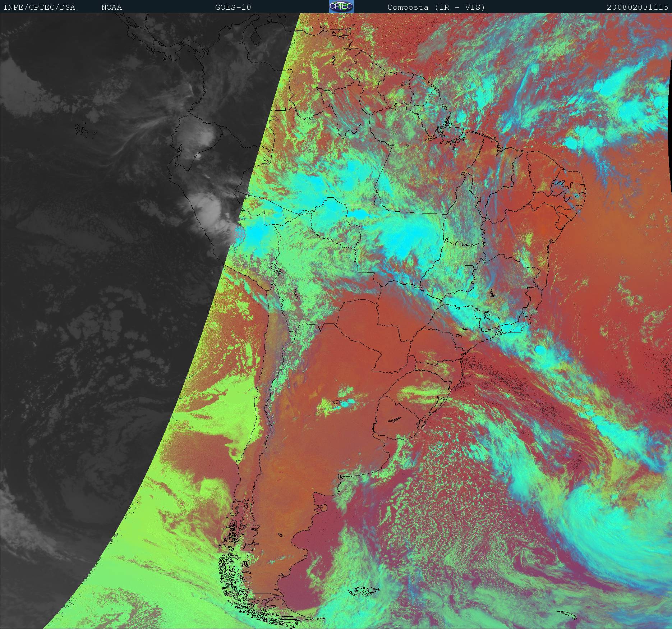Click the INPE/CPTEC/DSA header label
672x629 pixels.
[39, 7]
